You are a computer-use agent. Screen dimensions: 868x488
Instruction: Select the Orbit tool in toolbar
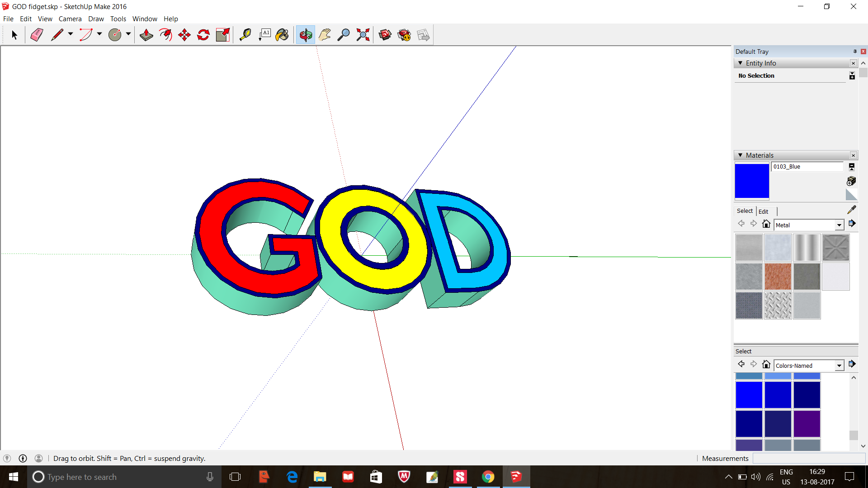click(305, 34)
